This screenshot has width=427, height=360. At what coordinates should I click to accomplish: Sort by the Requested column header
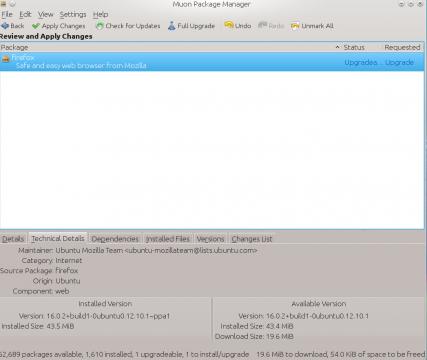pos(402,47)
